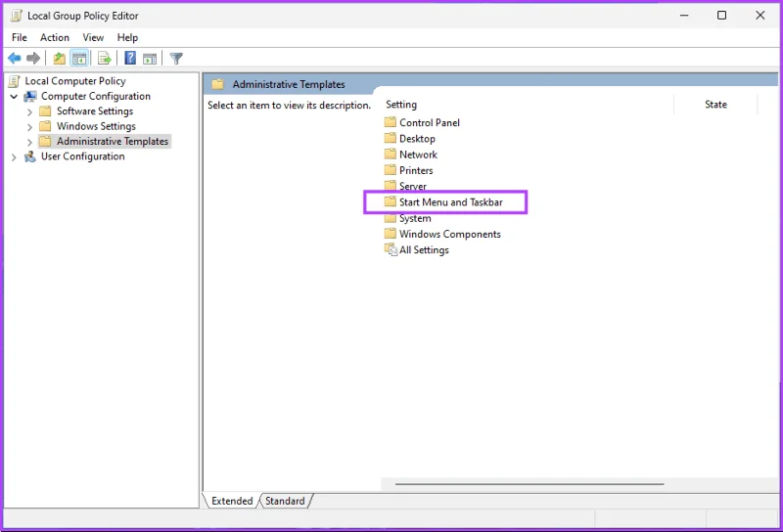
Task: Select User Configuration in the tree
Action: click(x=83, y=156)
